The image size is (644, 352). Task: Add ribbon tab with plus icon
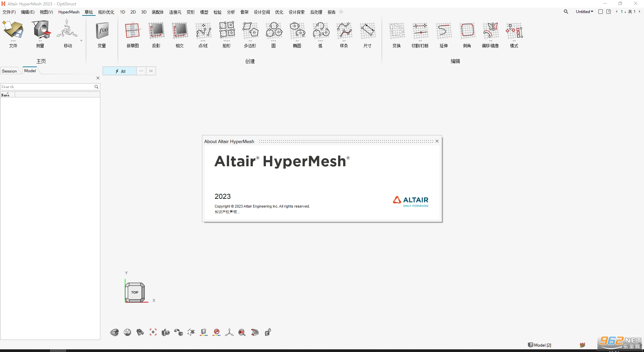click(x=341, y=12)
